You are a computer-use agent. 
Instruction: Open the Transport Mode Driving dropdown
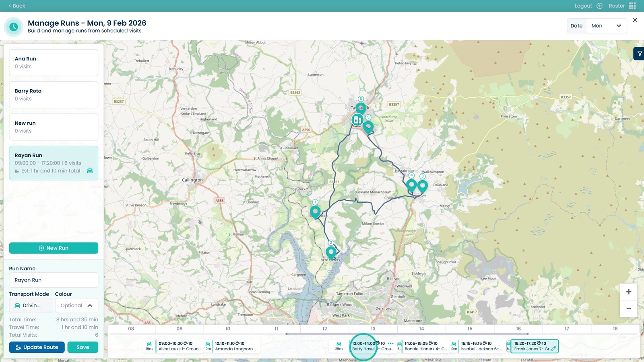[31, 306]
